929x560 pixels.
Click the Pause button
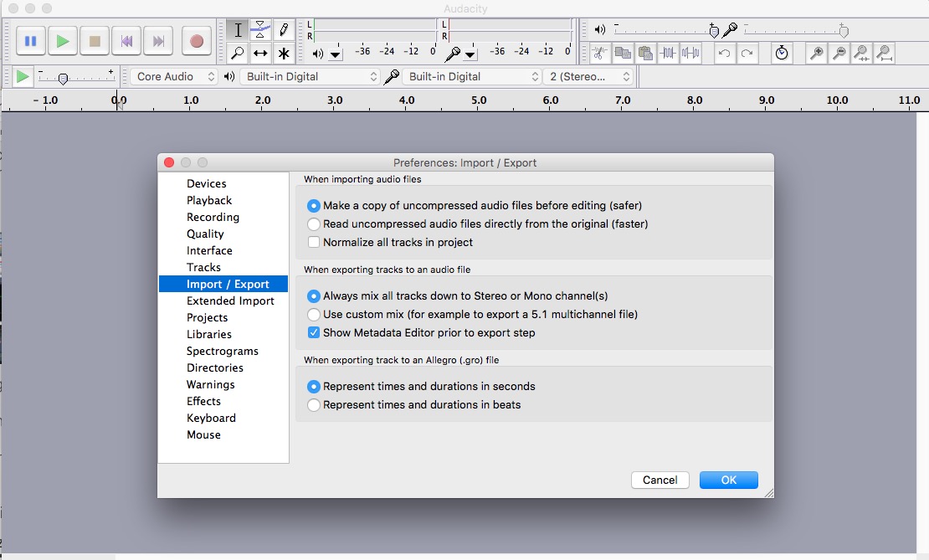pyautogui.click(x=31, y=41)
